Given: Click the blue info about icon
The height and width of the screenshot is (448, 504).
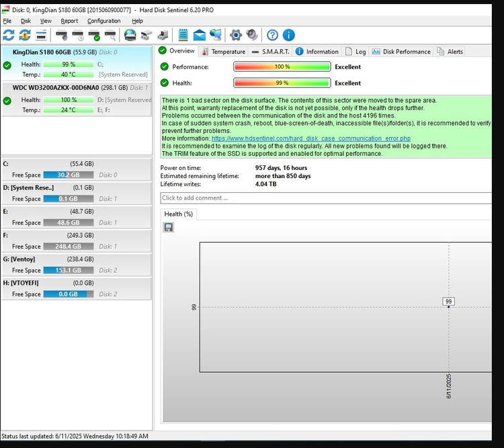Looking at the screenshot, I should pos(289,35).
